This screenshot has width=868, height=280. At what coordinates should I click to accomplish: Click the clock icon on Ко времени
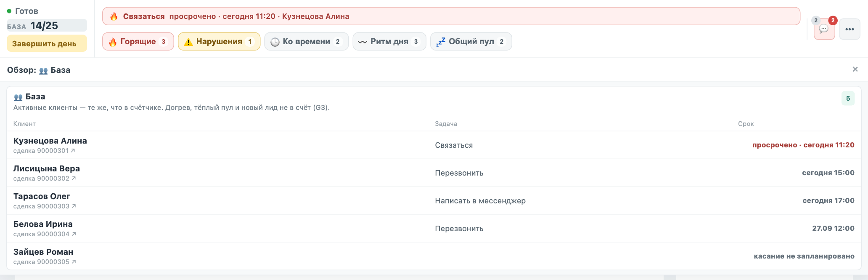click(x=275, y=42)
